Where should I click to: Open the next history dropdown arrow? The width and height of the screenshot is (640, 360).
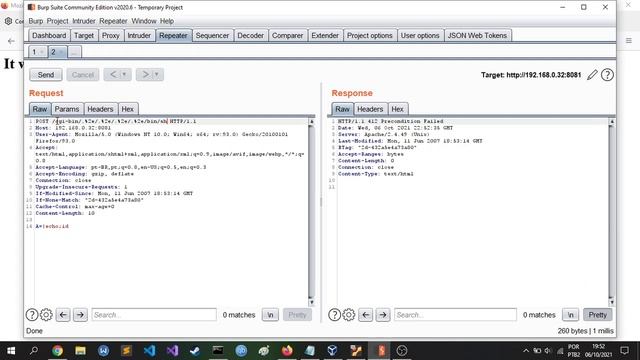(x=157, y=75)
